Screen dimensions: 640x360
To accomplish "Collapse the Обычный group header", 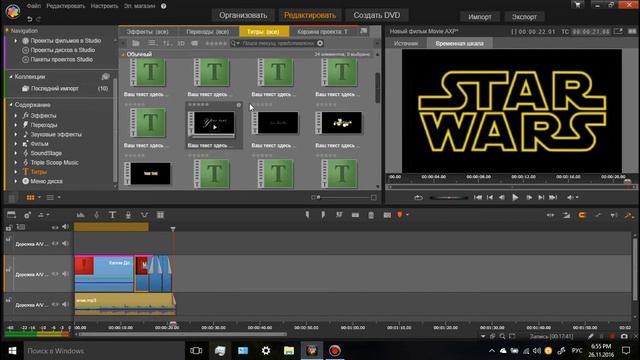I will (123, 54).
